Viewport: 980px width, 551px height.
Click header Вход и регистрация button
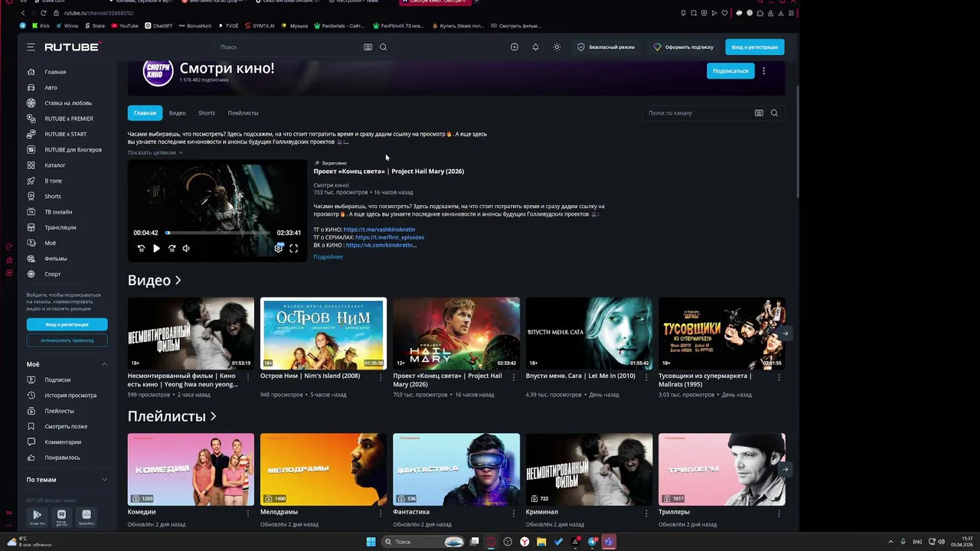tap(754, 47)
